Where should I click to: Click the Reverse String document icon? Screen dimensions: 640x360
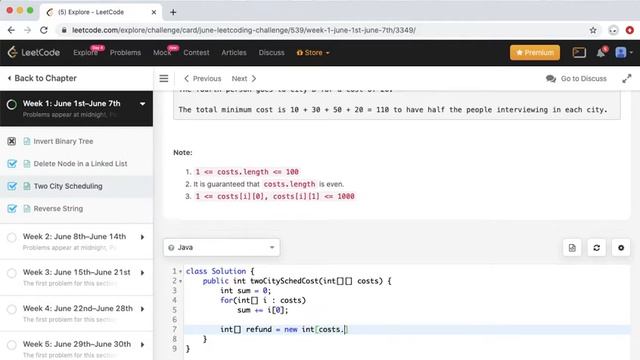click(x=27, y=209)
